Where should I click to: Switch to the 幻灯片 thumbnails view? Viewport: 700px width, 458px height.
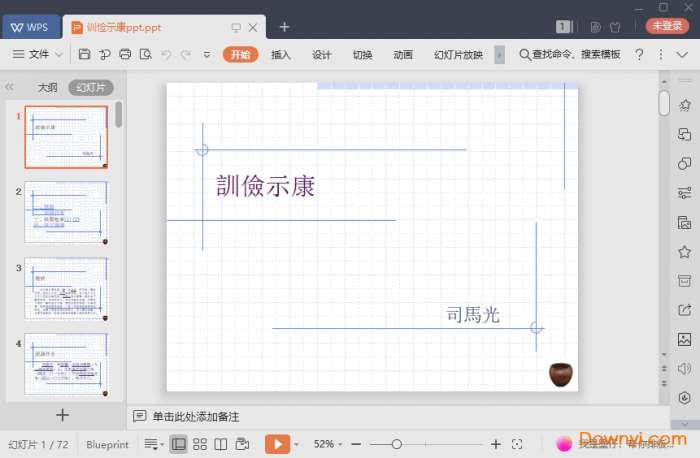click(91, 87)
